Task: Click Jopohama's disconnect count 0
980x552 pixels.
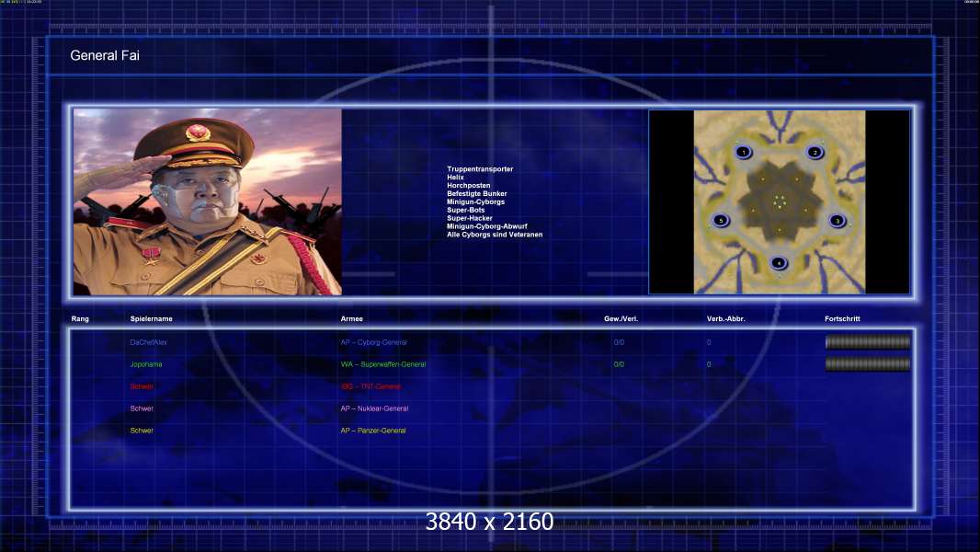Action: point(709,364)
